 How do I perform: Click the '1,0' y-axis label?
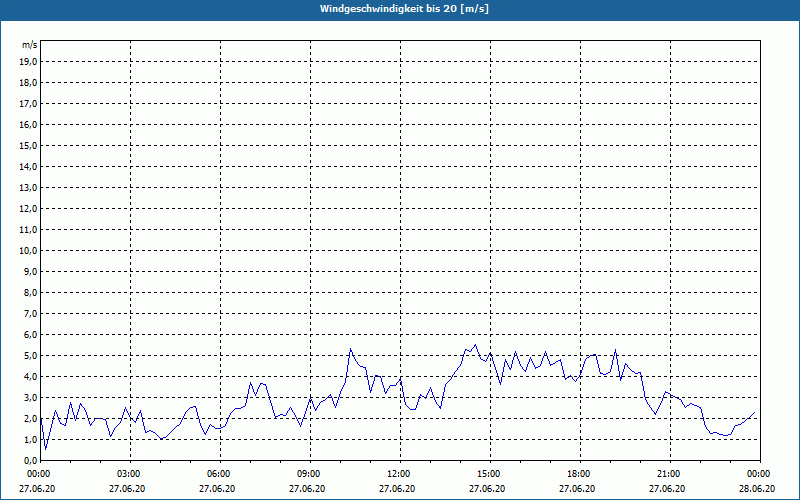(30, 439)
